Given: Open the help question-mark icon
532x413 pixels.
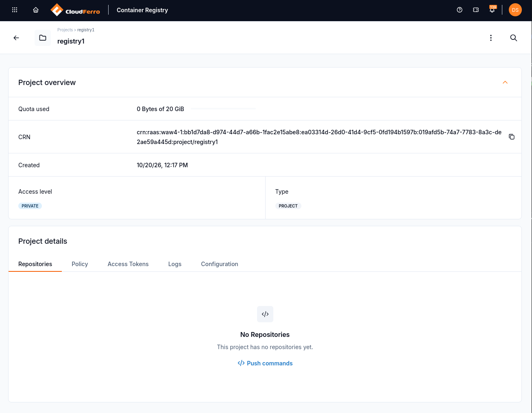Looking at the screenshot, I should coord(460,10).
